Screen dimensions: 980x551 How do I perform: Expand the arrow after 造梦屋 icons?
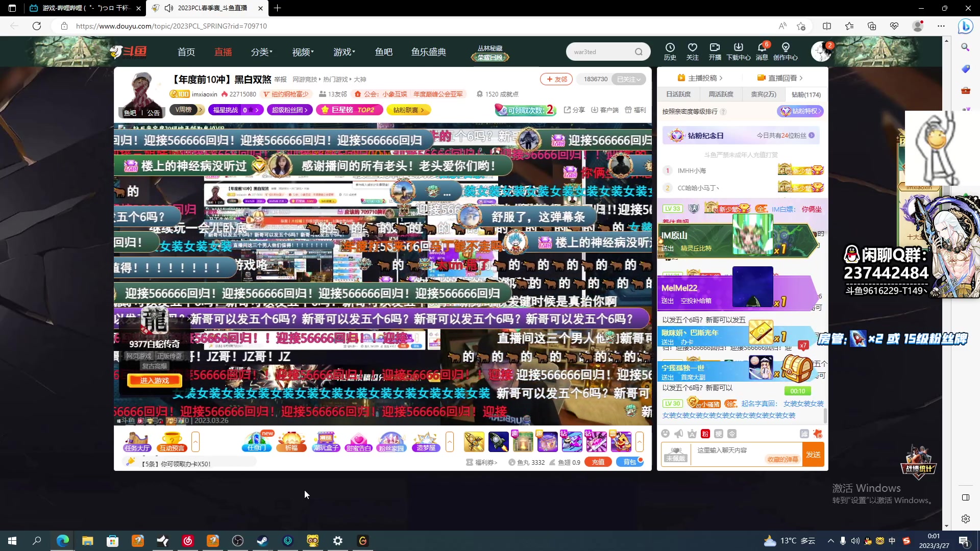449,442
